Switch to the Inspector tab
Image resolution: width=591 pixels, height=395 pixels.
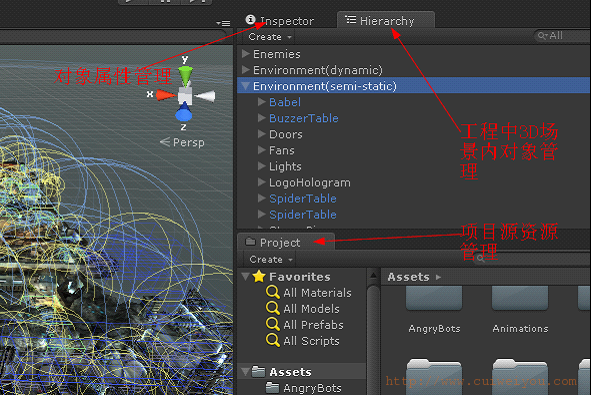pos(280,21)
